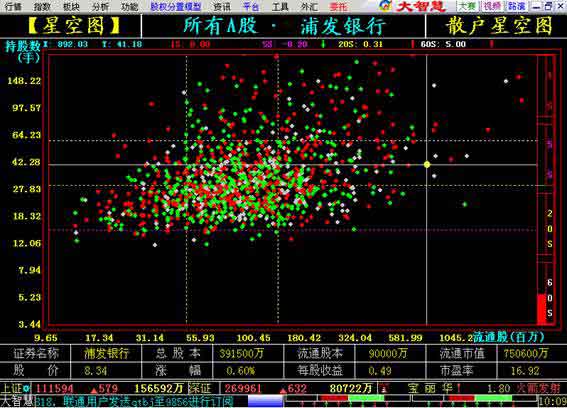Screen dimensions: 567x408
Task: Click the 20S: 0.31 indicator
Action: pyautogui.click(x=360, y=44)
